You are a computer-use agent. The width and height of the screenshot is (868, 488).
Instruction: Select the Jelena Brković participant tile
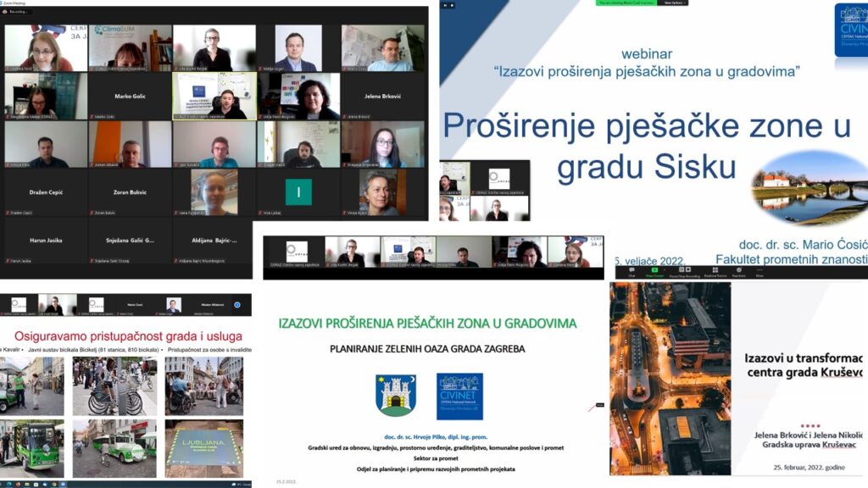tap(382, 97)
